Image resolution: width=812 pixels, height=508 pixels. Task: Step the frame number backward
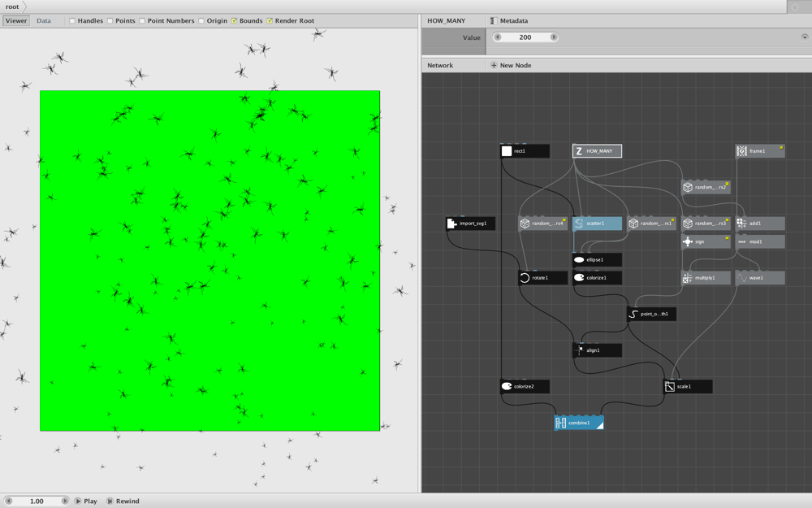pos(8,501)
